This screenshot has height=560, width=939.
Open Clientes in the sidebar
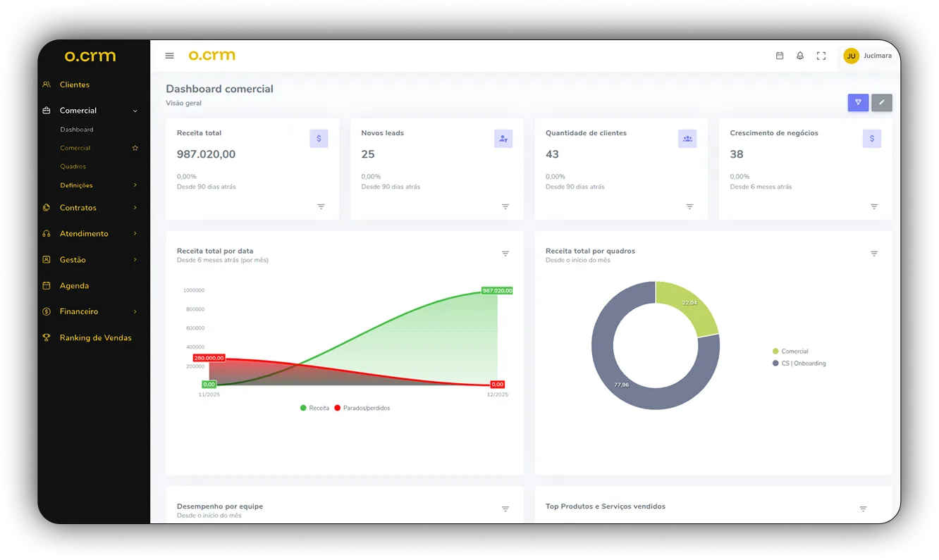point(75,85)
